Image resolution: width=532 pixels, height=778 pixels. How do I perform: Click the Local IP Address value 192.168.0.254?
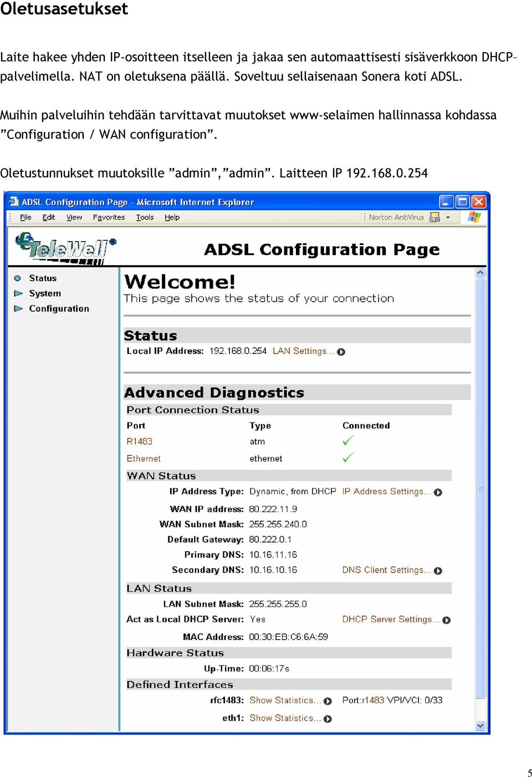238,351
